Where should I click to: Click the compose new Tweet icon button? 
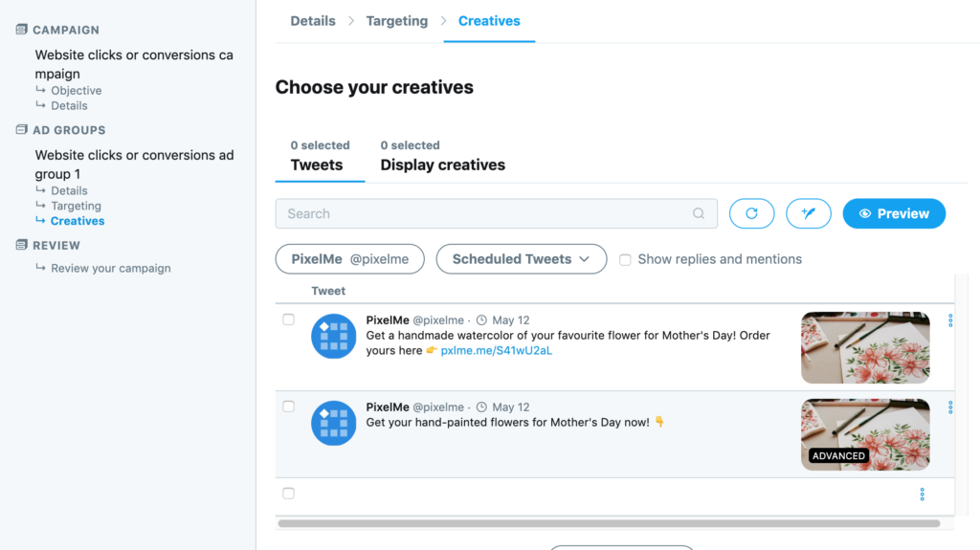point(809,213)
